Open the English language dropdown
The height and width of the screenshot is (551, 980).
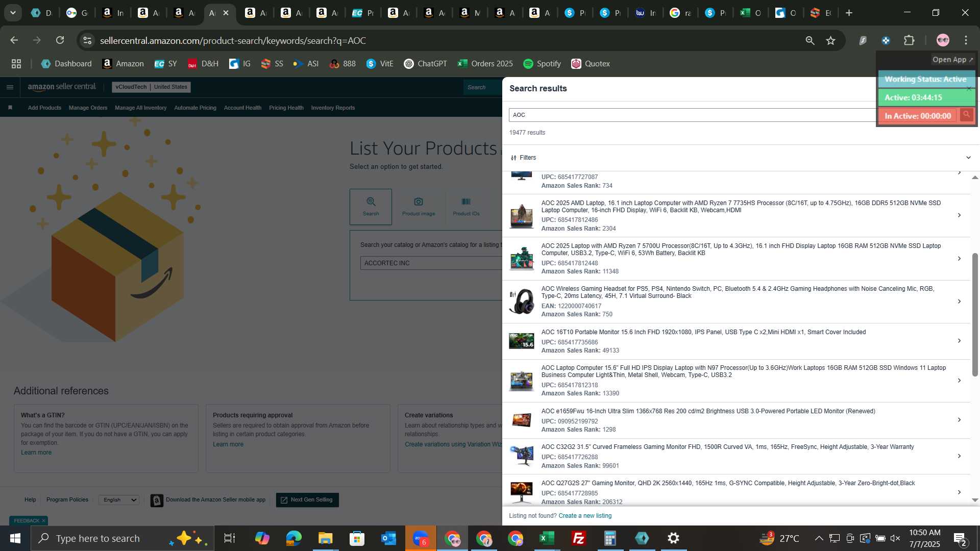118,500
